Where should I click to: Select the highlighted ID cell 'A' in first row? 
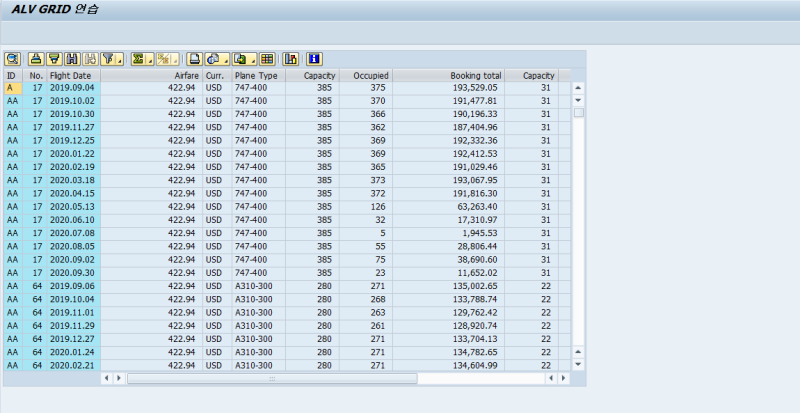click(x=13, y=88)
